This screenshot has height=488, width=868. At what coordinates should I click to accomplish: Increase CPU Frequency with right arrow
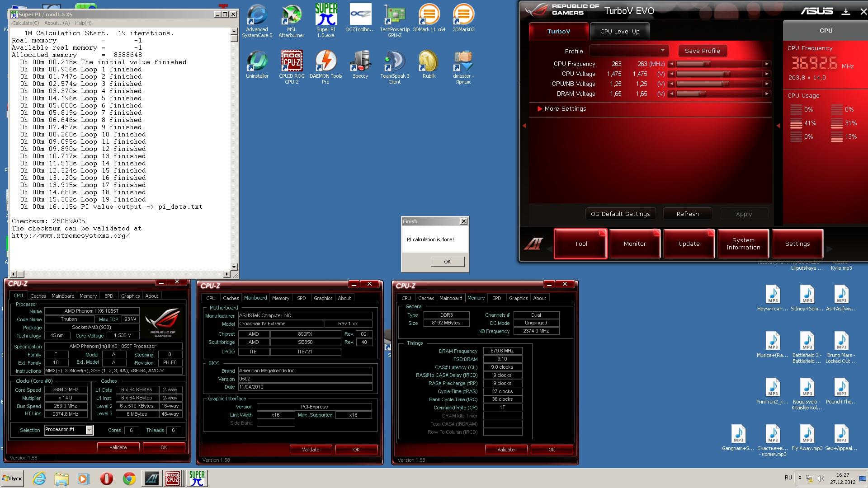[x=767, y=64]
